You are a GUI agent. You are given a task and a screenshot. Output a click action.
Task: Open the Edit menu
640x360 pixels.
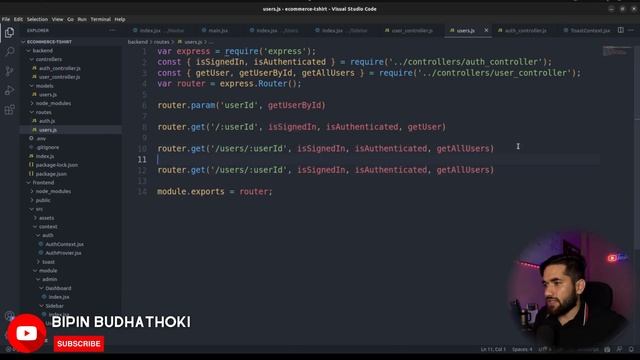click(18, 19)
